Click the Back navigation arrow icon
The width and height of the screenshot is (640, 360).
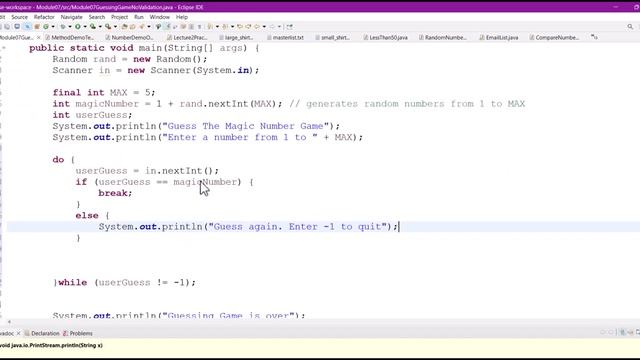tap(256, 27)
